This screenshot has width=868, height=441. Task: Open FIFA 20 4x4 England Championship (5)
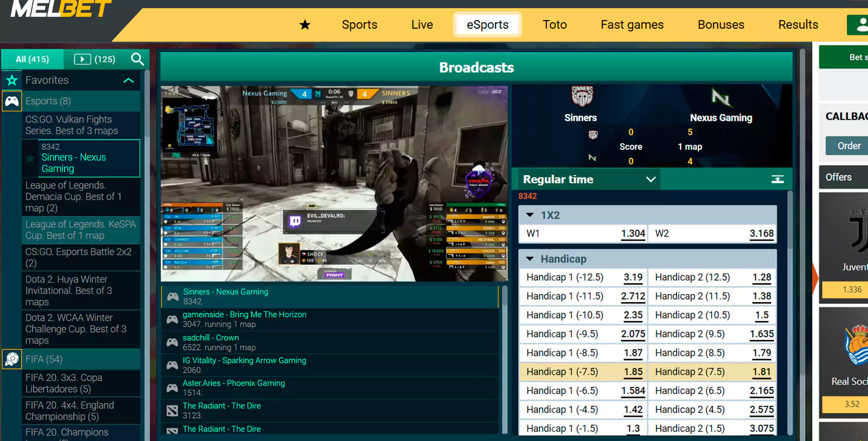click(x=81, y=411)
